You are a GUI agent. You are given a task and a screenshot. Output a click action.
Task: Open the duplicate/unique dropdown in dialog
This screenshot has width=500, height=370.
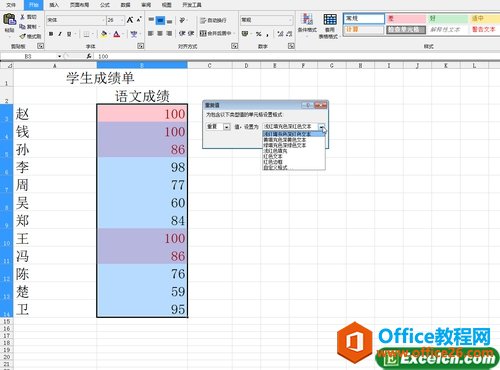click(x=227, y=127)
